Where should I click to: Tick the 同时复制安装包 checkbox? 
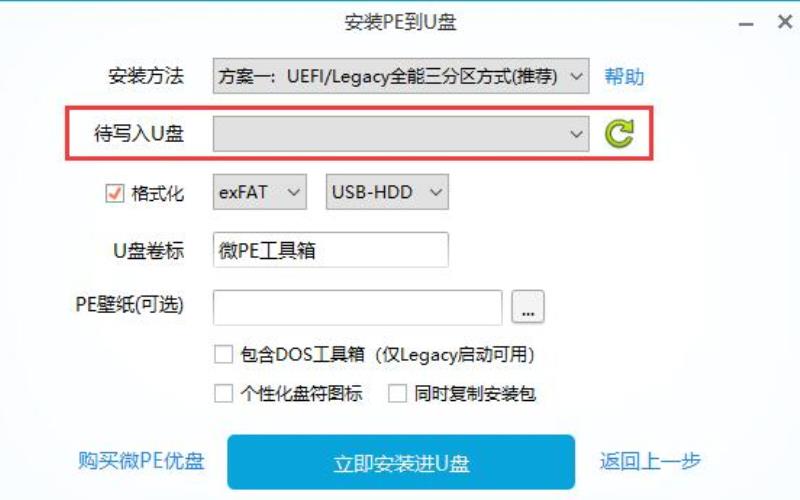click(397, 393)
